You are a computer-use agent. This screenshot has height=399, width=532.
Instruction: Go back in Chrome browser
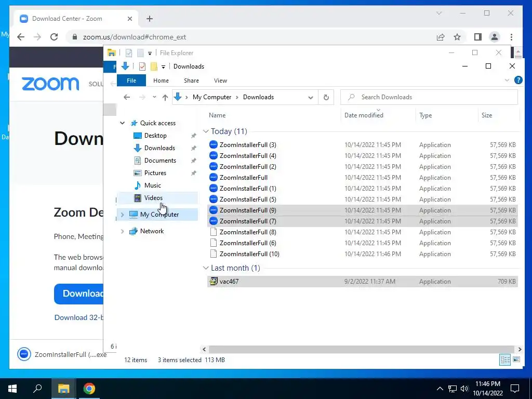tap(21, 37)
